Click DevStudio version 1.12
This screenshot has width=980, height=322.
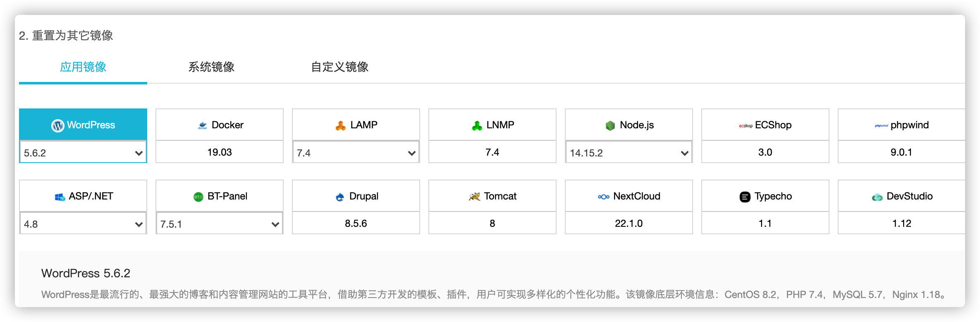coord(902,223)
